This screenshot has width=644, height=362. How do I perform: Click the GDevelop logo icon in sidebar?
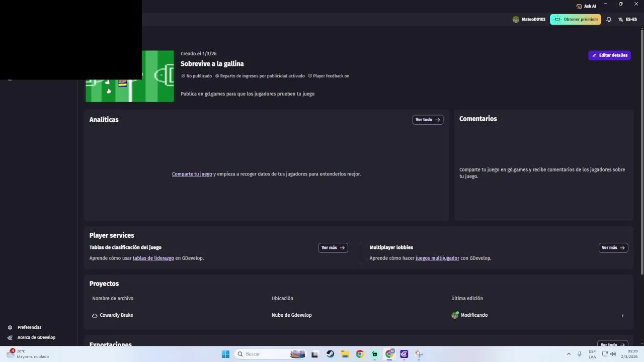(x=10, y=337)
